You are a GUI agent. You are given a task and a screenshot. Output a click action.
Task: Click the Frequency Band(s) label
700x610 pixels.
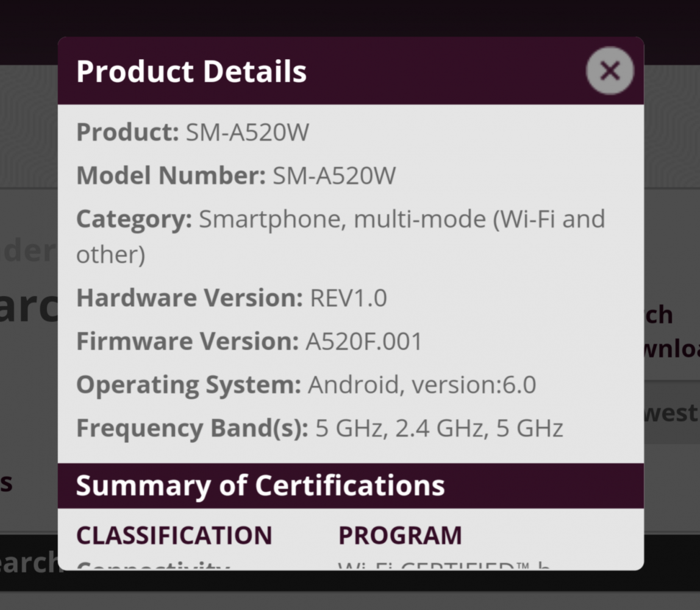click(x=192, y=428)
